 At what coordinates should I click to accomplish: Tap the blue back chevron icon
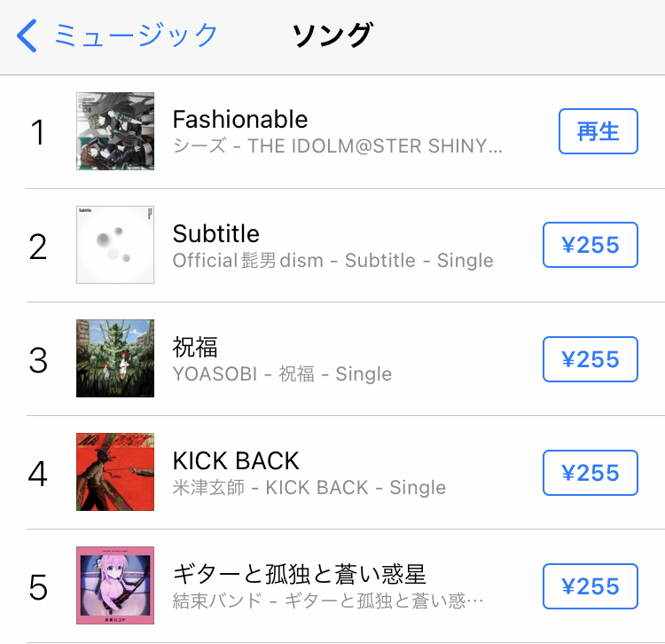tap(27, 35)
